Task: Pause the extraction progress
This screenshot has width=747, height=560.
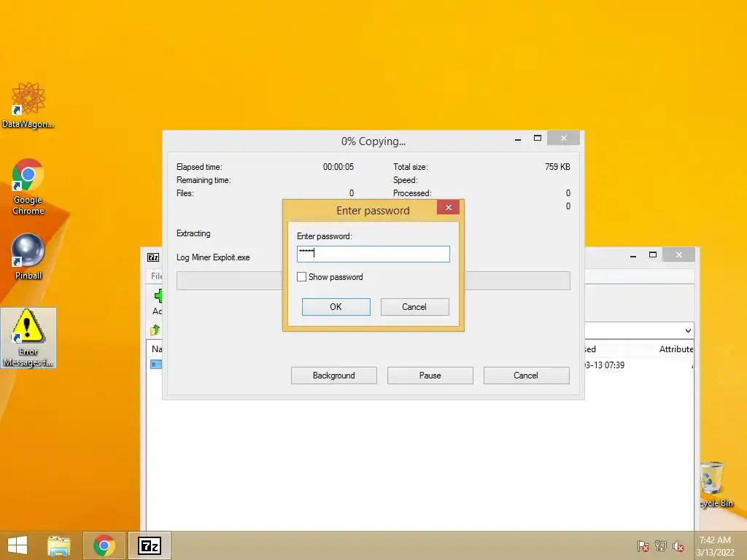Action: pos(430,376)
